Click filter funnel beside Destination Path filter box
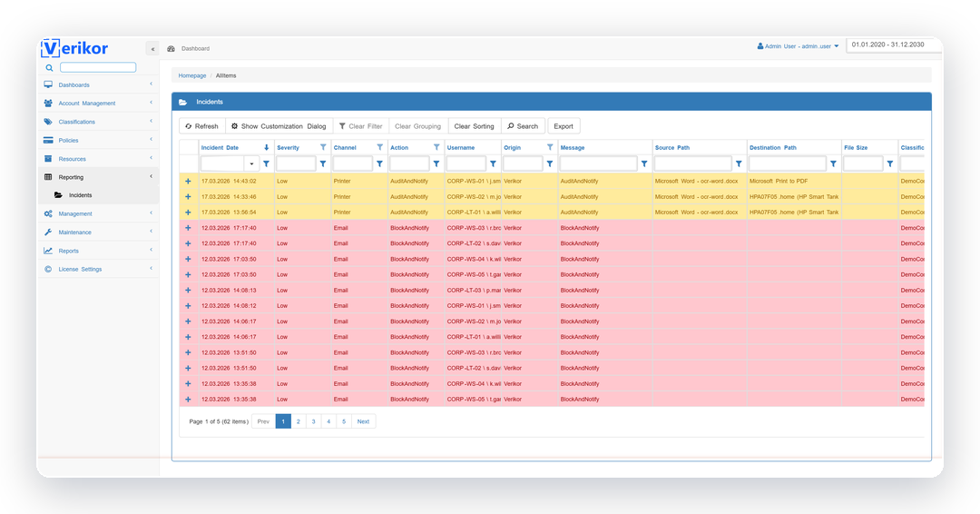 [x=833, y=163]
